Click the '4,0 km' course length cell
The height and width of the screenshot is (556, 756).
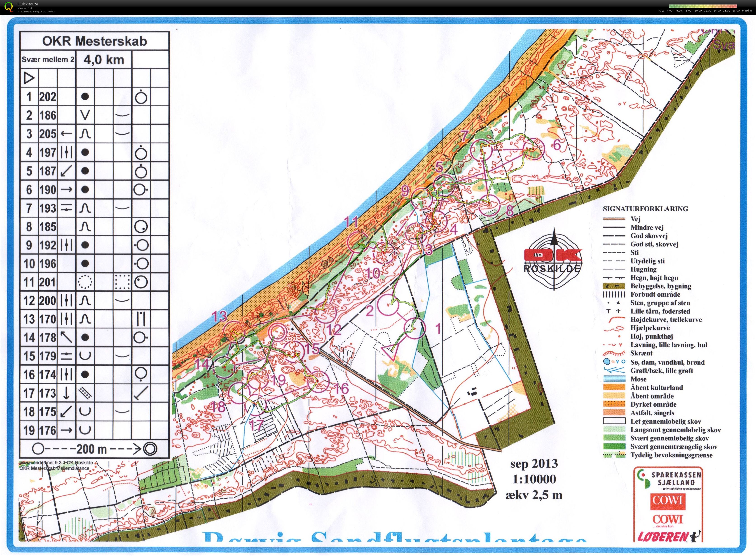point(104,60)
